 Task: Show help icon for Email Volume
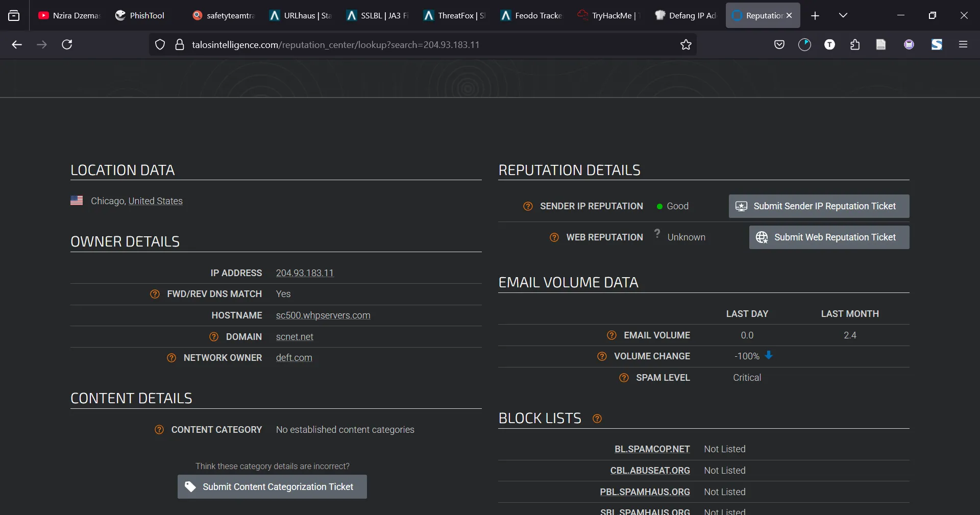[611, 335]
